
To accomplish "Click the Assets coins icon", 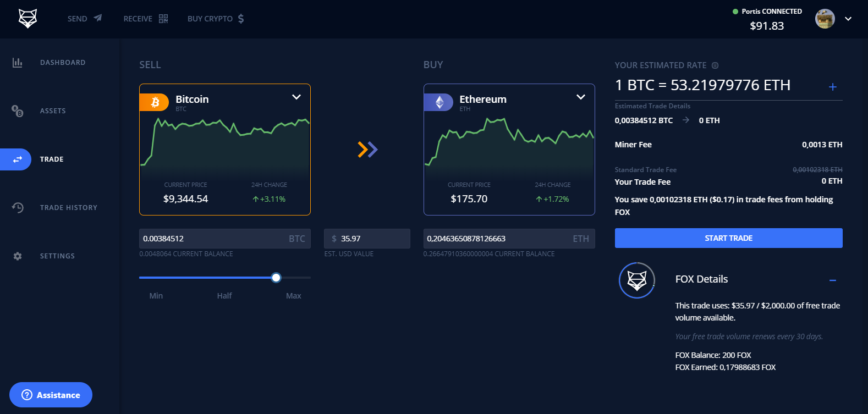I will [x=18, y=111].
